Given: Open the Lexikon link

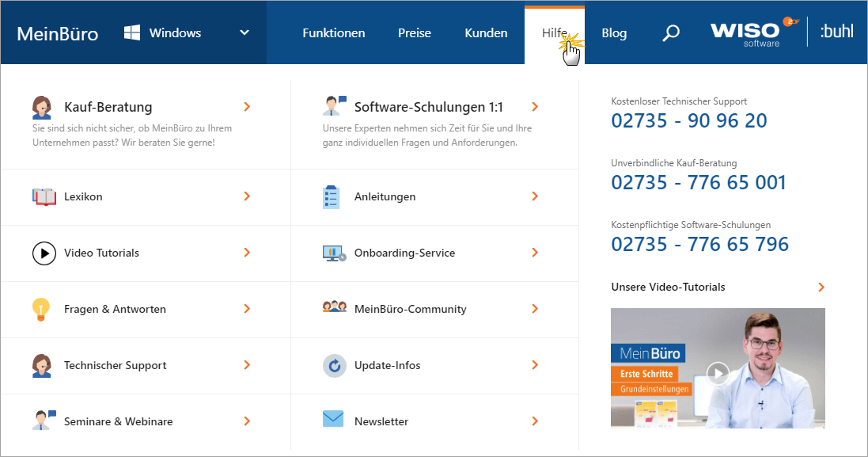Looking at the screenshot, I should pos(83,196).
